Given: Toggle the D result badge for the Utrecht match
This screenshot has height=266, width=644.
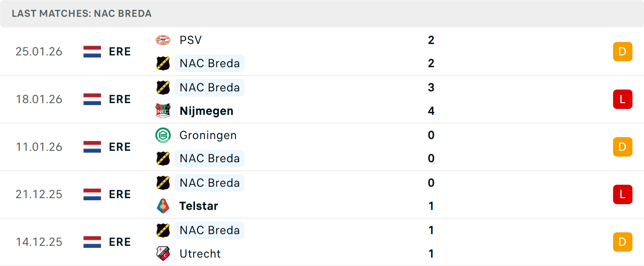Looking at the screenshot, I should 623,241.
